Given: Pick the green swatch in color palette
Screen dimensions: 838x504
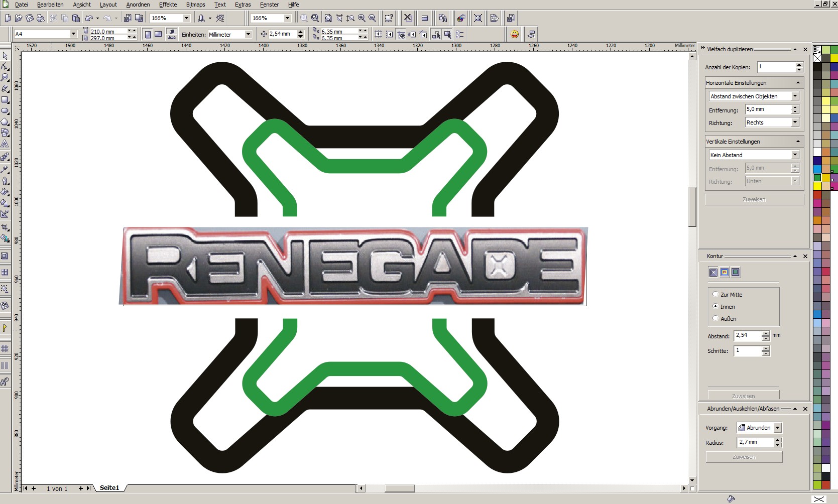Looking at the screenshot, I should pos(817,178).
